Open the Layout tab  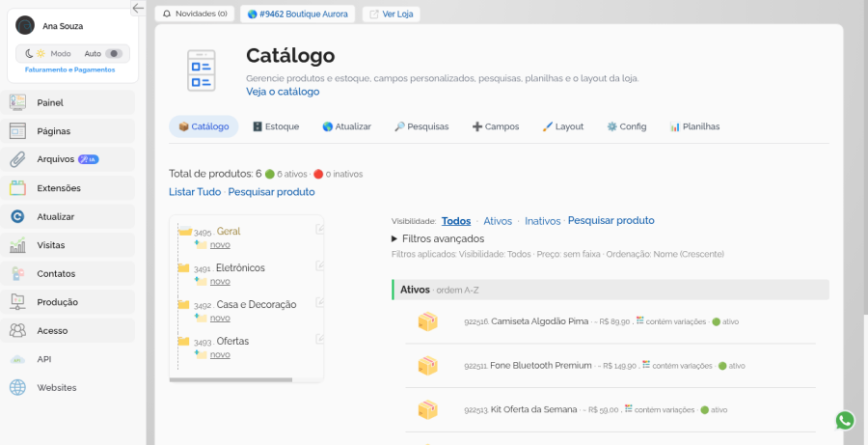562,126
